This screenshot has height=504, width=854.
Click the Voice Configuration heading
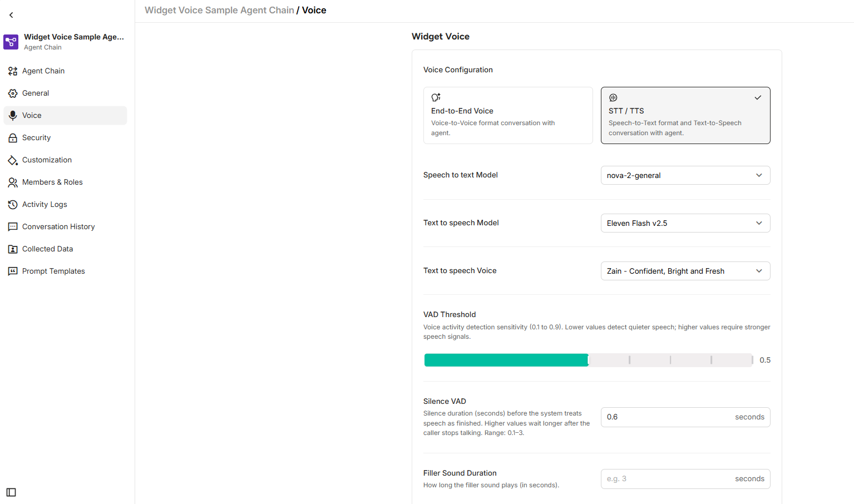pos(458,70)
